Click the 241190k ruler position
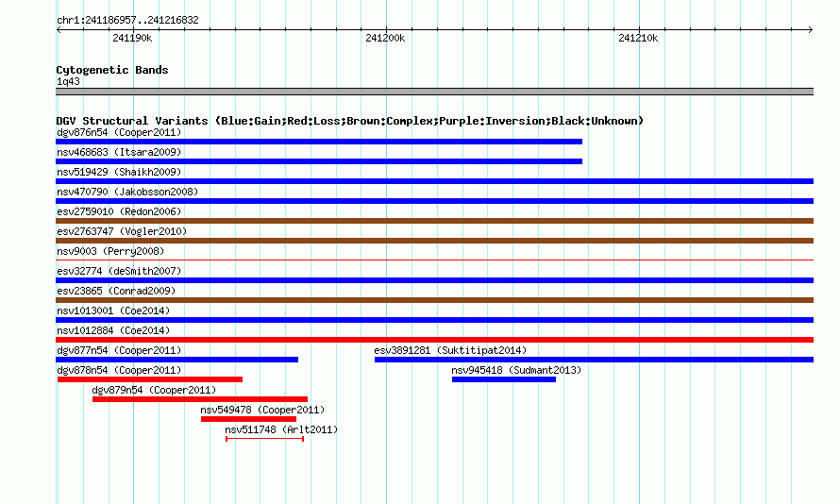 tap(132, 38)
